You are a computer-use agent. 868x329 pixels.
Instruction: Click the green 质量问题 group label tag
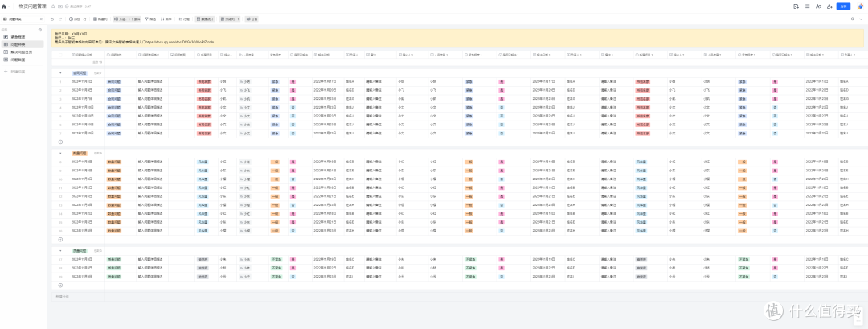(x=79, y=250)
